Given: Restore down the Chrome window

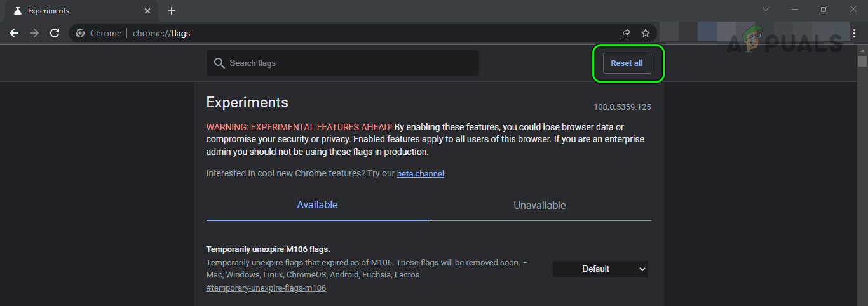Looking at the screenshot, I should pos(824,9).
